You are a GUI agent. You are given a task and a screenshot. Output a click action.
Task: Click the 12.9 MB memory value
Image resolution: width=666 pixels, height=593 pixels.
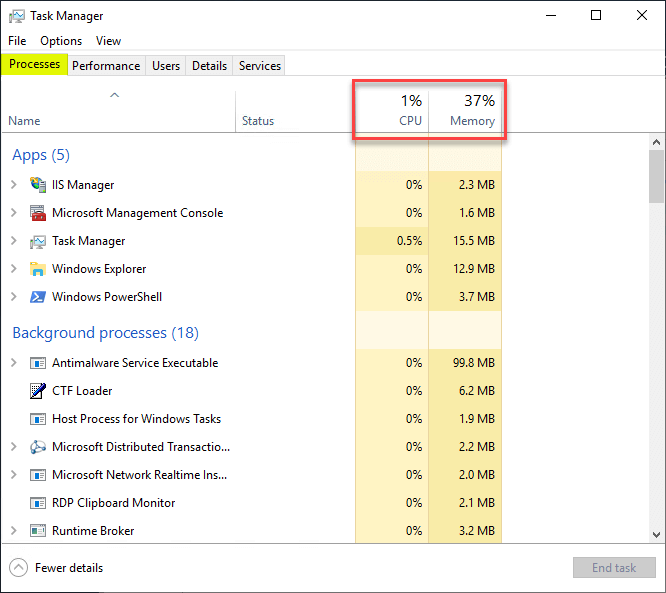coord(474,269)
